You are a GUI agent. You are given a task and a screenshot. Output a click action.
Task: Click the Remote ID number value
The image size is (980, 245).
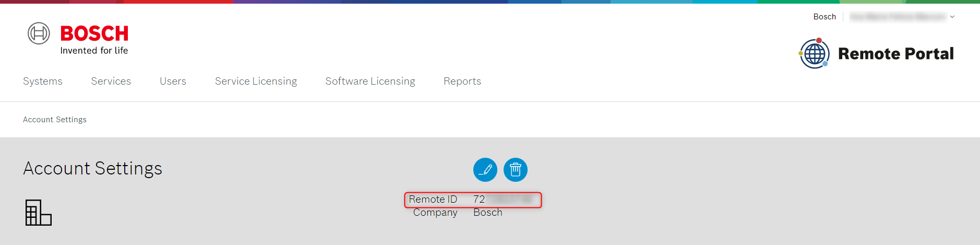pos(502,199)
